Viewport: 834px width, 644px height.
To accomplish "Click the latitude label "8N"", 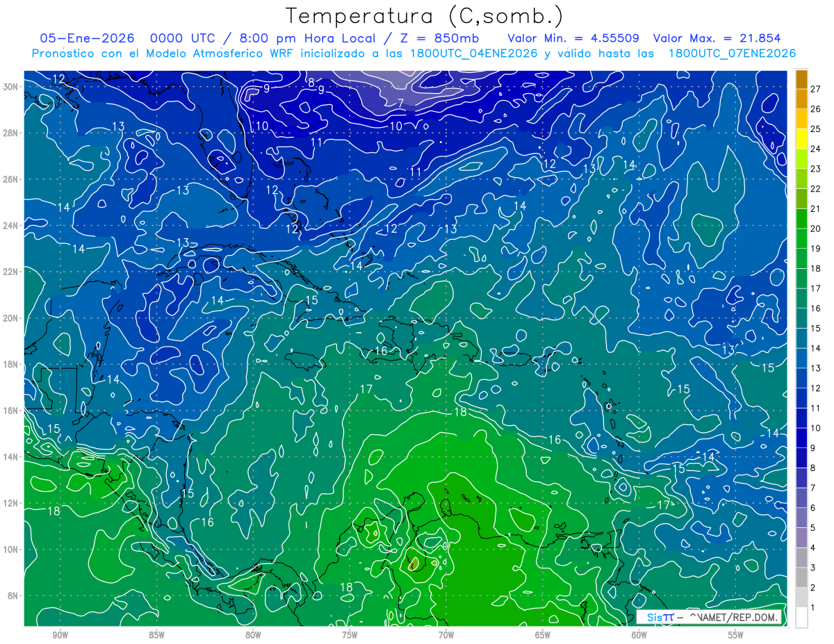I will tap(13, 596).
